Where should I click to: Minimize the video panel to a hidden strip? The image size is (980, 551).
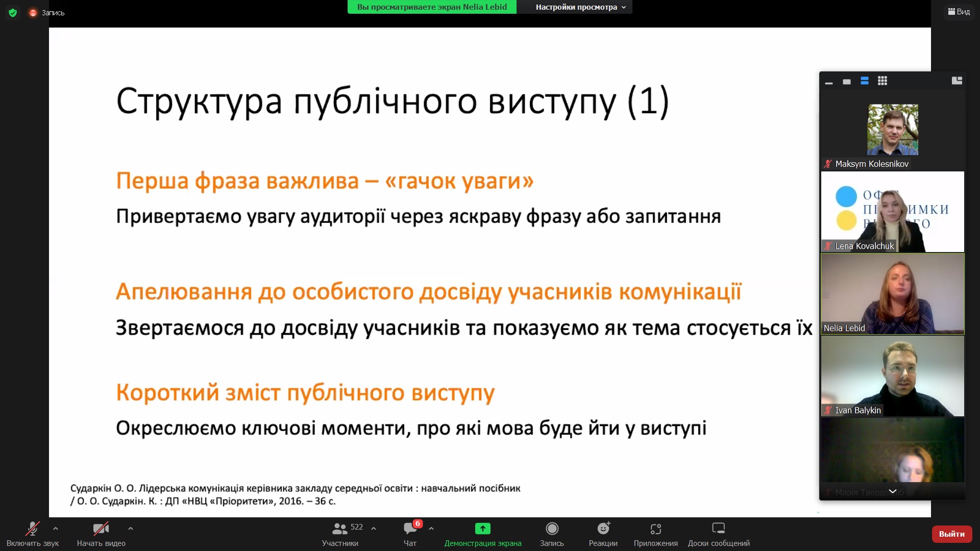pos(829,82)
